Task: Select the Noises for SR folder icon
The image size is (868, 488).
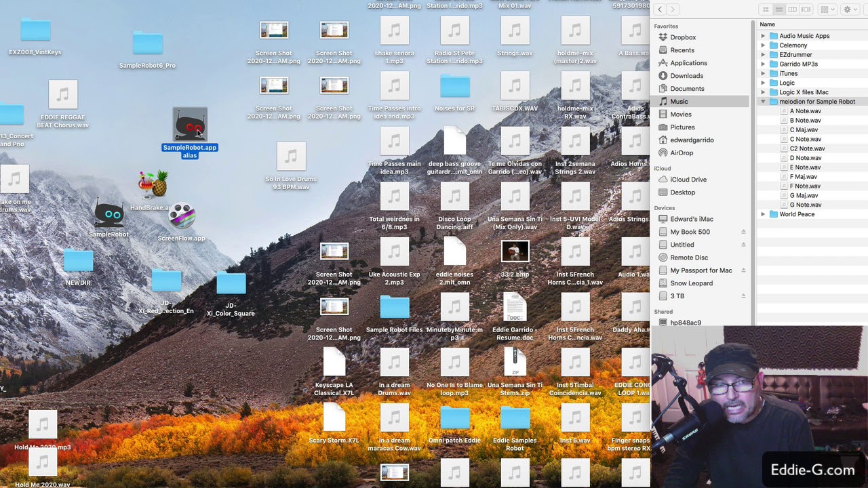Action: coord(454,86)
